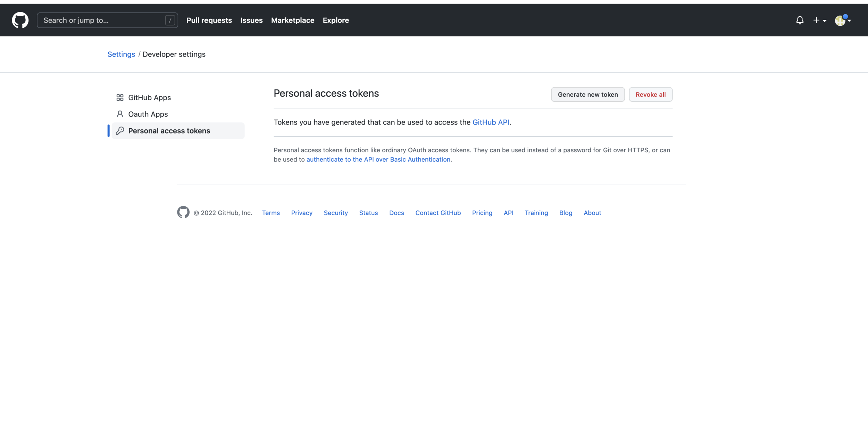Click the Oauth Apps person icon
This screenshot has width=868, height=428.
coord(120,114)
